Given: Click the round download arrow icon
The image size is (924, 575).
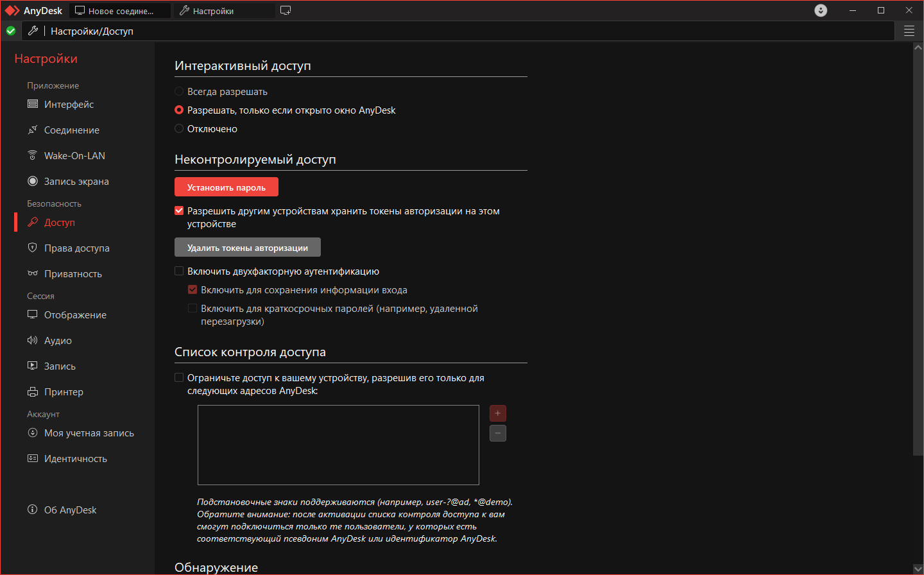Looking at the screenshot, I should pos(821,10).
